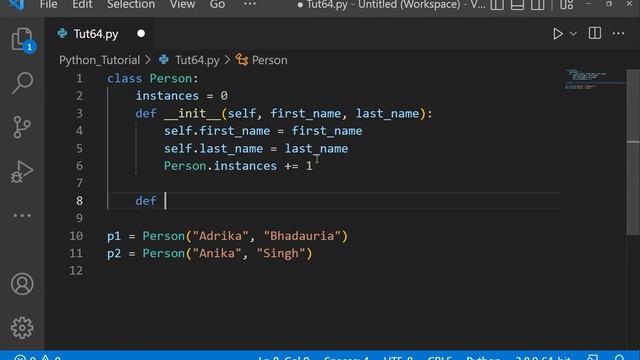Open the Selection menu
640x360 pixels.
pyautogui.click(x=131, y=5)
